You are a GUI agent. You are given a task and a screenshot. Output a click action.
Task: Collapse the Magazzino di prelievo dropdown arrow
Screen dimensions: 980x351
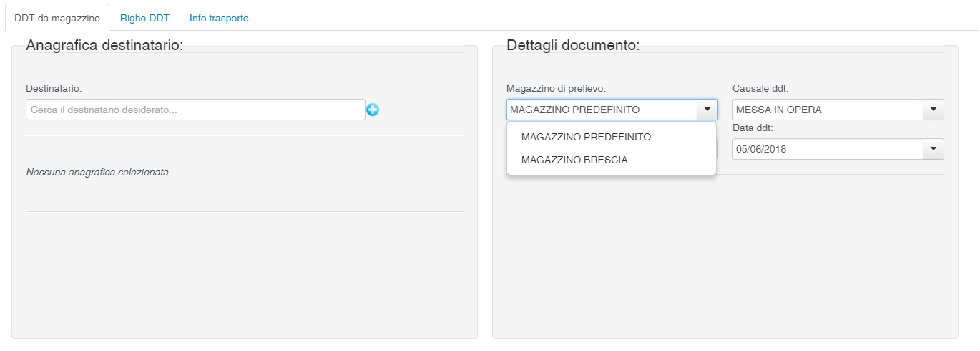pos(707,110)
